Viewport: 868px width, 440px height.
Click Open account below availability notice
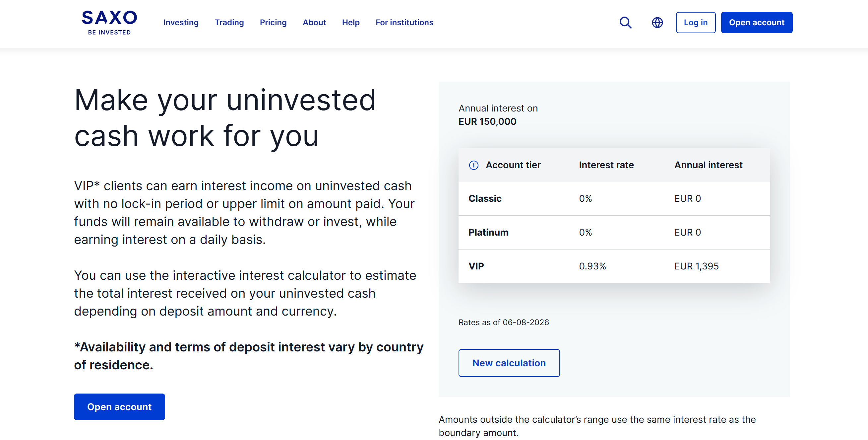119,407
